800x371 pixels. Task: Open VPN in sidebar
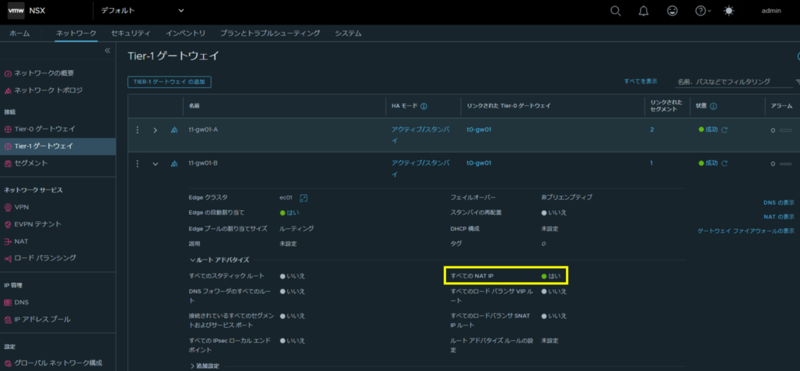[x=16, y=207]
